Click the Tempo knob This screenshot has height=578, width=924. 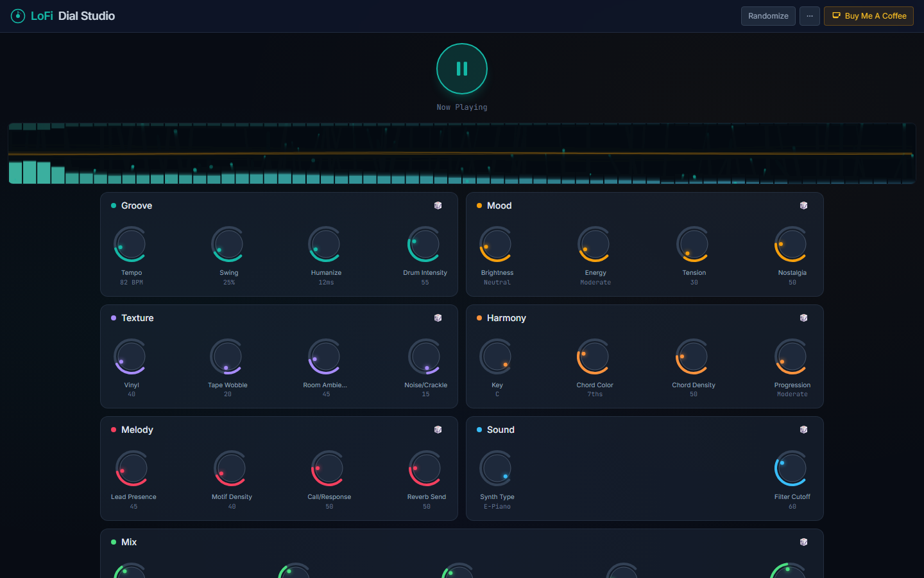[x=132, y=244]
